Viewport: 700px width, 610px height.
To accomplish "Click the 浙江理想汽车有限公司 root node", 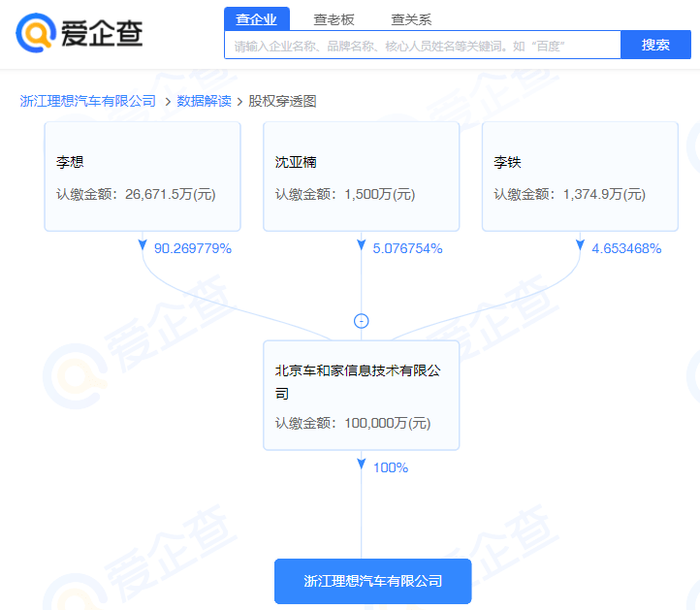I will 372,581.
